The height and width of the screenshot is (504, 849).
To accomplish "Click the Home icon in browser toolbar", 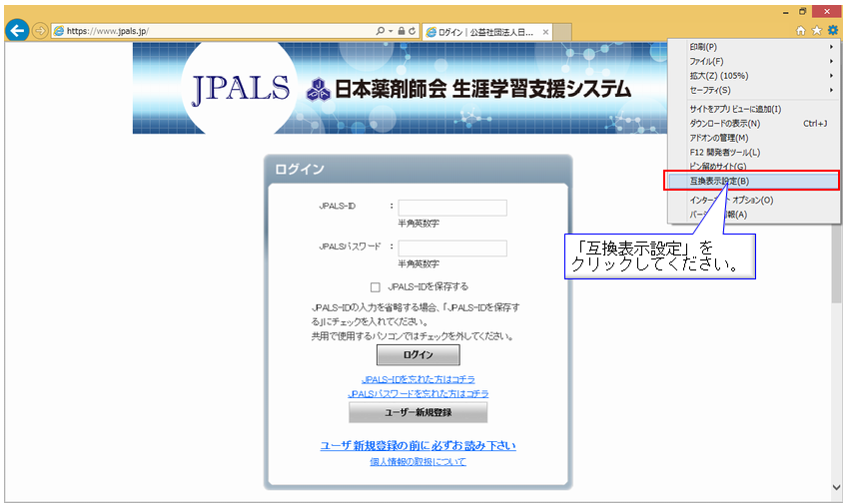I will pyautogui.click(x=801, y=31).
